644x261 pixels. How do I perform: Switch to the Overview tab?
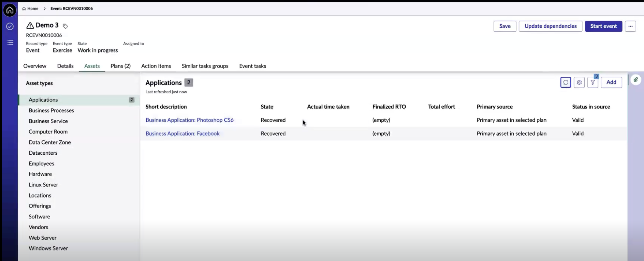pos(35,66)
